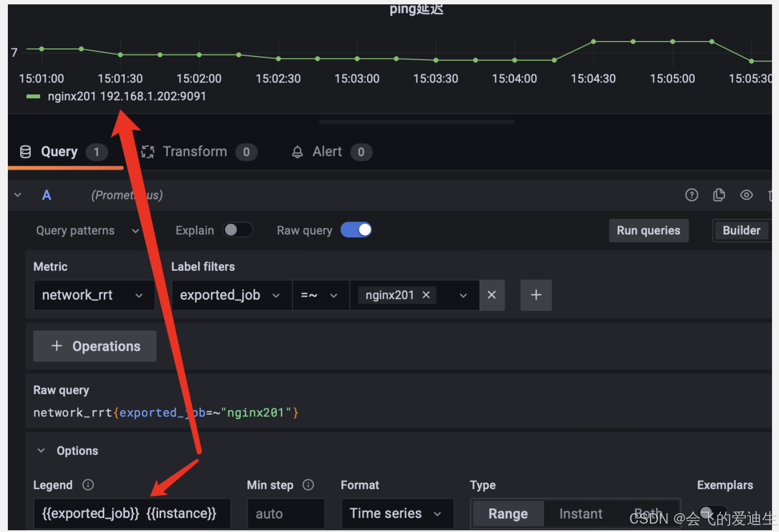Switch to Builder mode

tap(741, 230)
